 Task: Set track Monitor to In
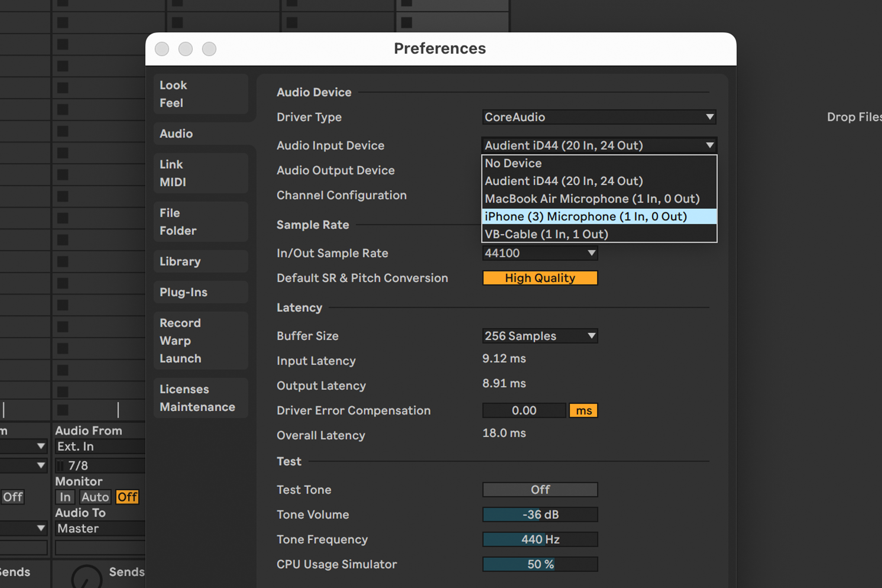(65, 497)
